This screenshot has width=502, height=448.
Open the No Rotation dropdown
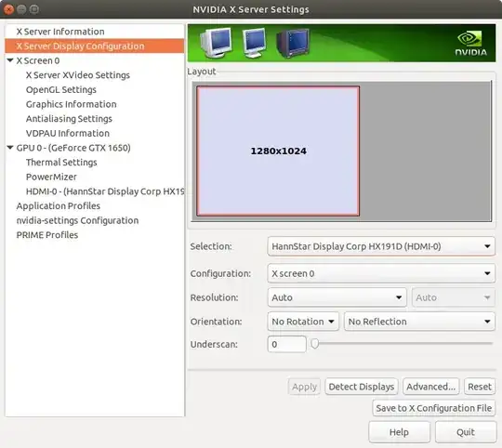tap(303, 322)
